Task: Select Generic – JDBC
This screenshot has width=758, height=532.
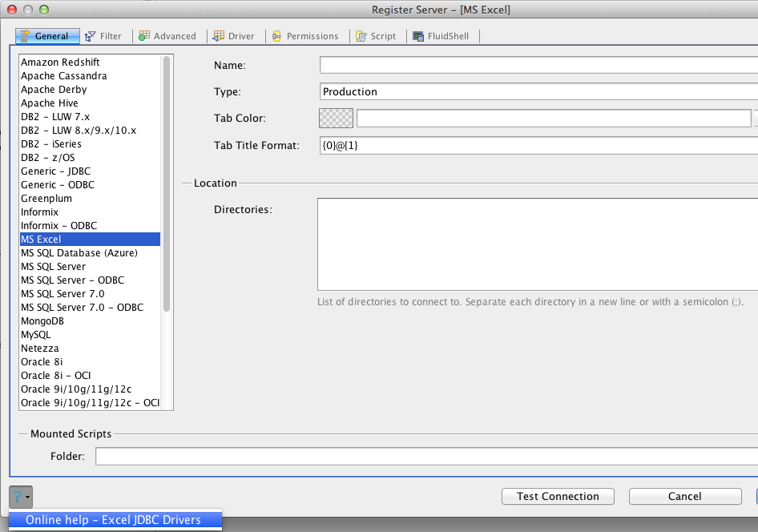Action: click(90, 171)
